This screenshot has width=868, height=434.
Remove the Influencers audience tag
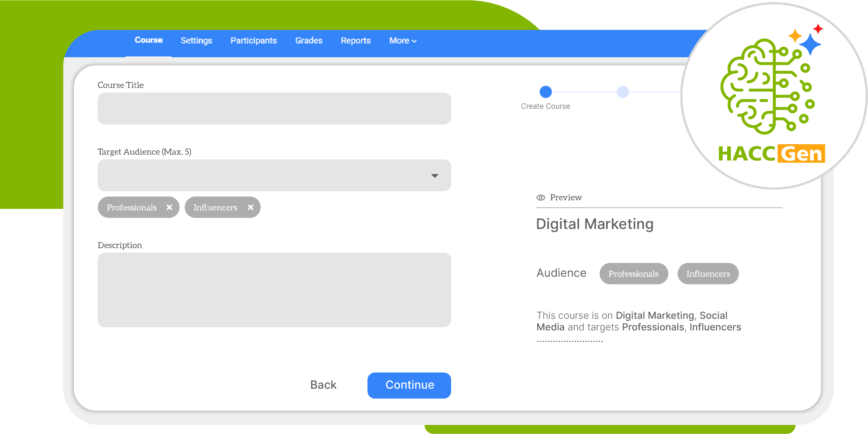tap(251, 207)
